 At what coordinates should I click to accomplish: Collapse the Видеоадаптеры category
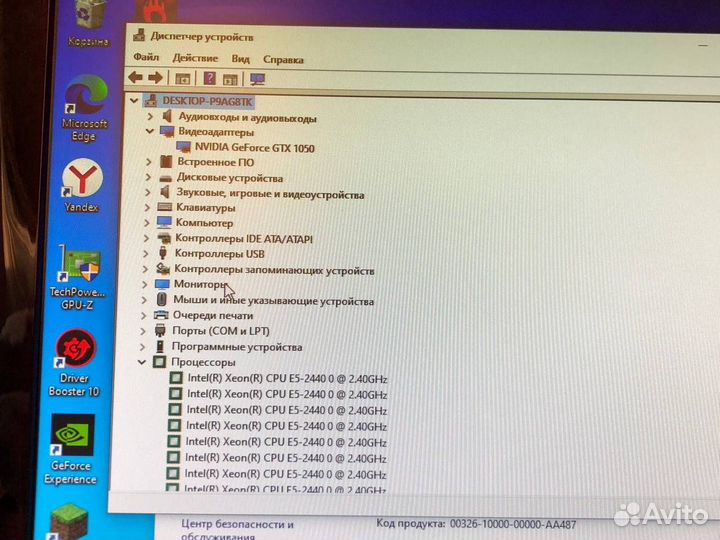coord(150,131)
